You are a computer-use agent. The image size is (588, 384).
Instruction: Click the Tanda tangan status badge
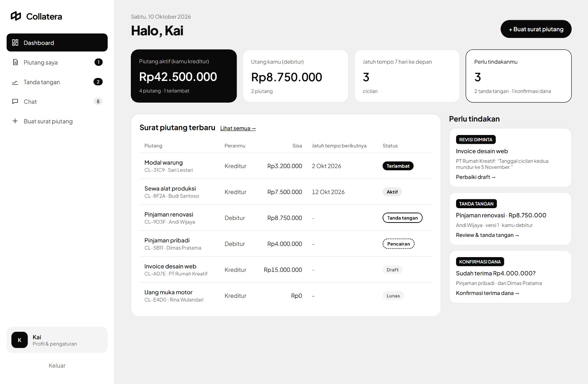pos(402,218)
